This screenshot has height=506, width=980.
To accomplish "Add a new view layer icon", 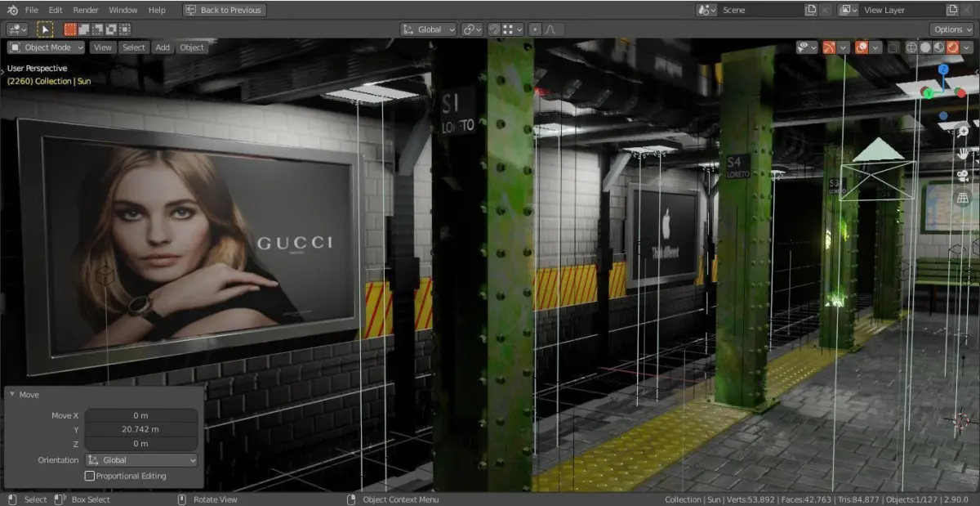I will tap(951, 10).
